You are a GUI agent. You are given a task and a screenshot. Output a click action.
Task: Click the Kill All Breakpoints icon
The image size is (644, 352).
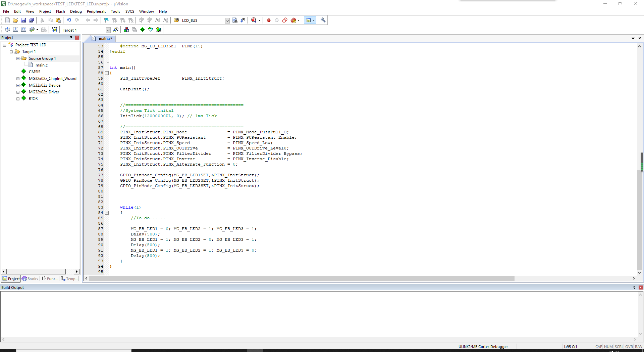point(293,20)
